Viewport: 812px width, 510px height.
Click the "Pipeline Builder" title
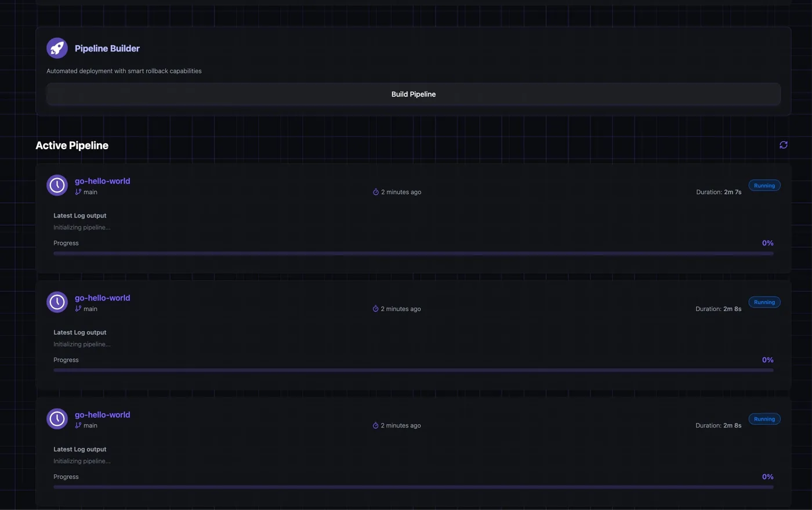107,49
